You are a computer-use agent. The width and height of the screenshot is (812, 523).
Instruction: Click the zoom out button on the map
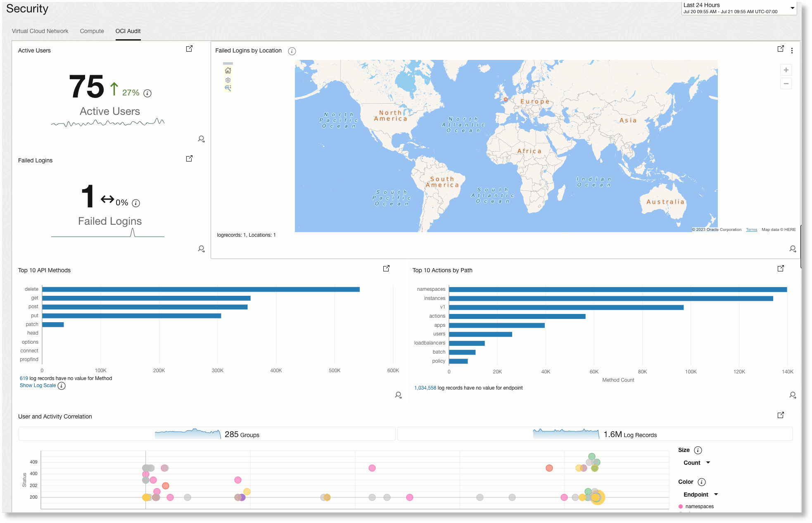click(x=786, y=83)
